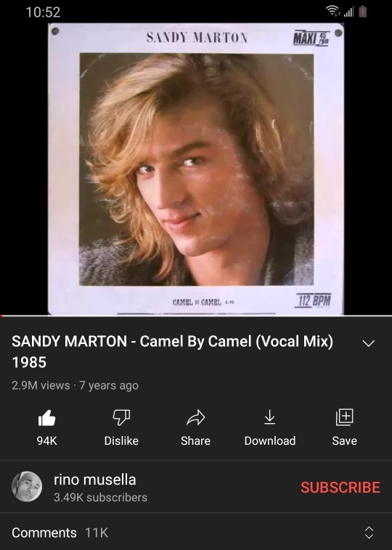
Task: Tap the Share arrow icon
Action: 195,417
